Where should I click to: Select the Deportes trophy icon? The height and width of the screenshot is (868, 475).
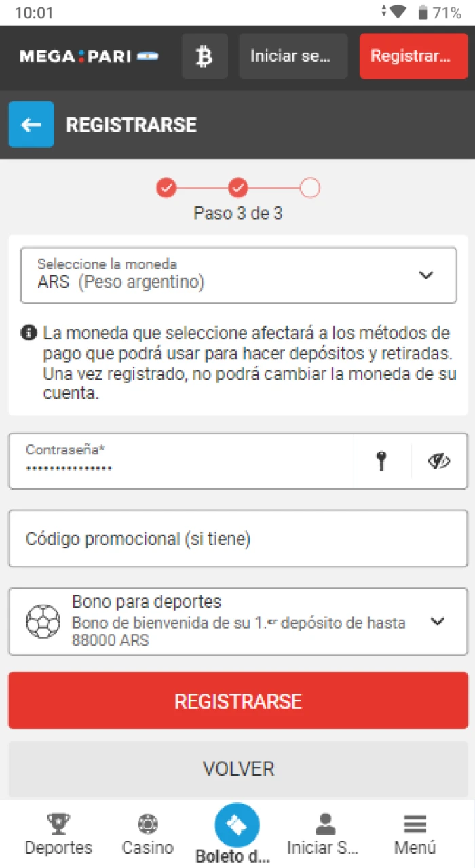(x=58, y=823)
